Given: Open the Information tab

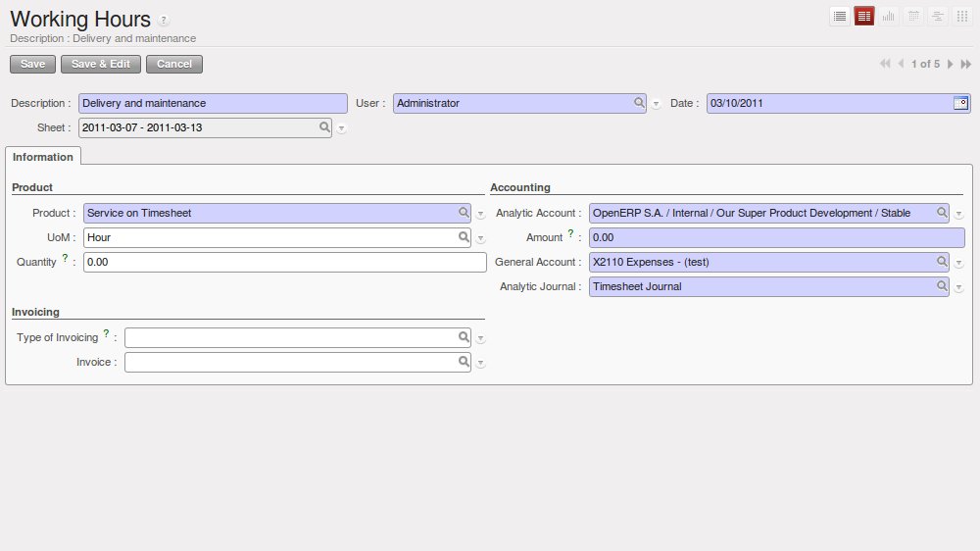Looking at the screenshot, I should tap(43, 157).
